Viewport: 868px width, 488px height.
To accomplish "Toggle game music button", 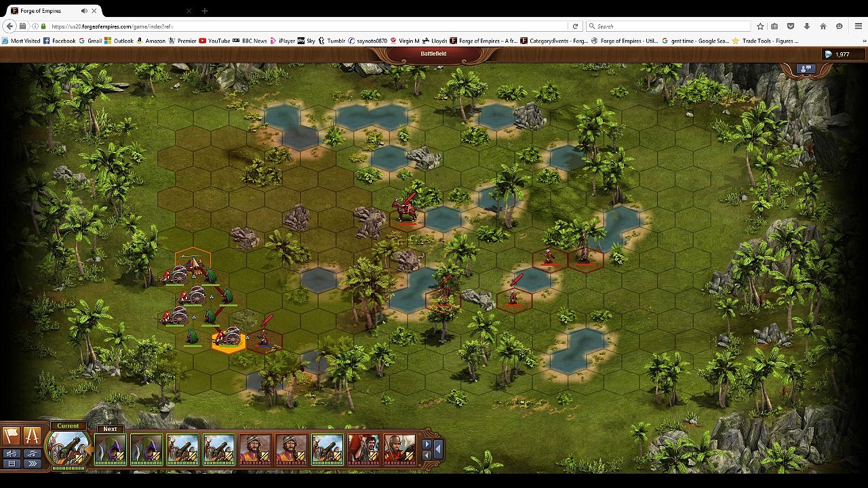I will 32,453.
